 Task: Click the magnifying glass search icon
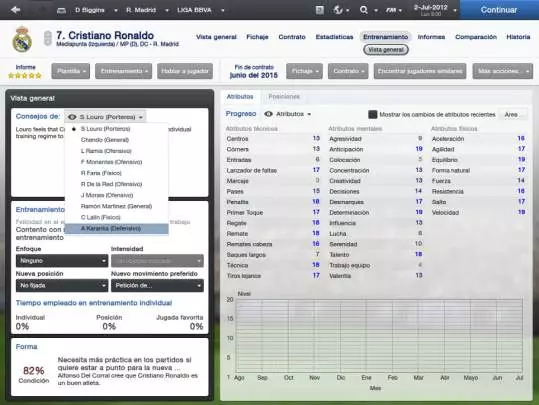coord(363,10)
